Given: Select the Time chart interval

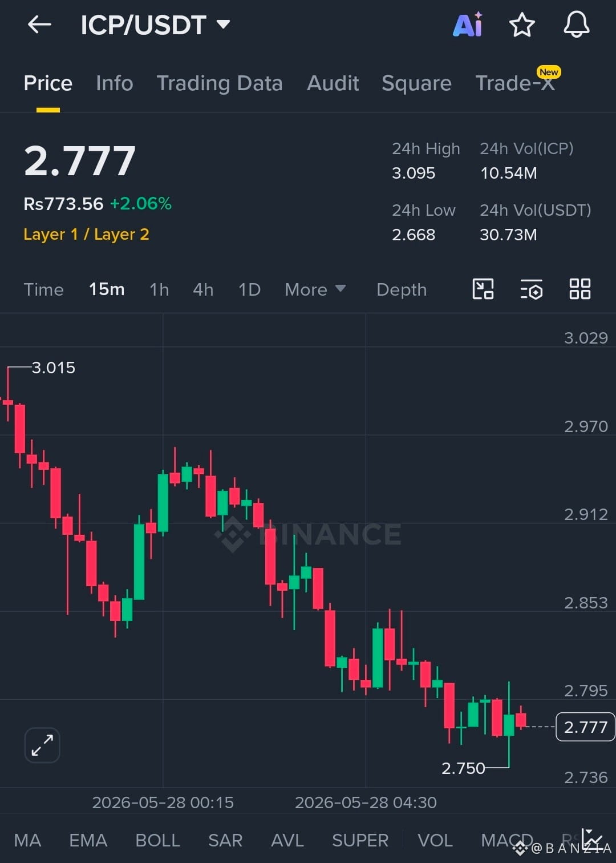Looking at the screenshot, I should click(x=43, y=289).
